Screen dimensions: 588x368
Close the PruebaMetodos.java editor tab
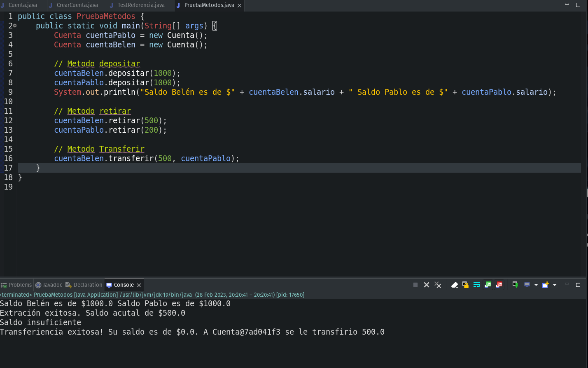coord(239,6)
